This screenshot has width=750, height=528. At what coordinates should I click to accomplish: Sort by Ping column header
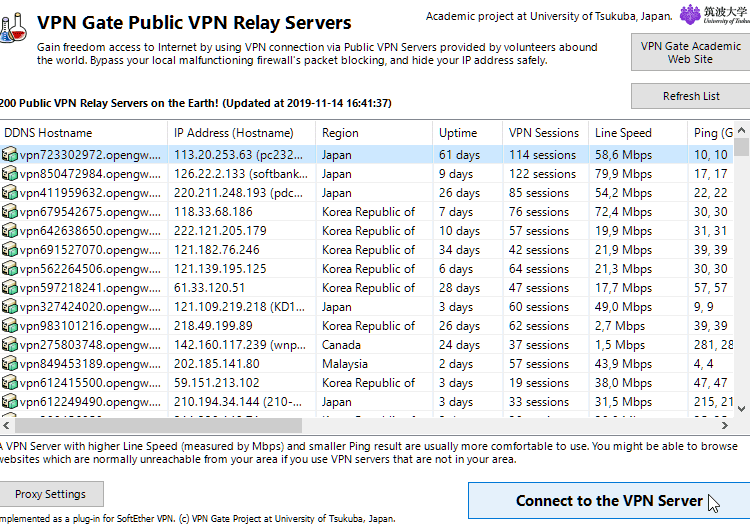[711, 132]
